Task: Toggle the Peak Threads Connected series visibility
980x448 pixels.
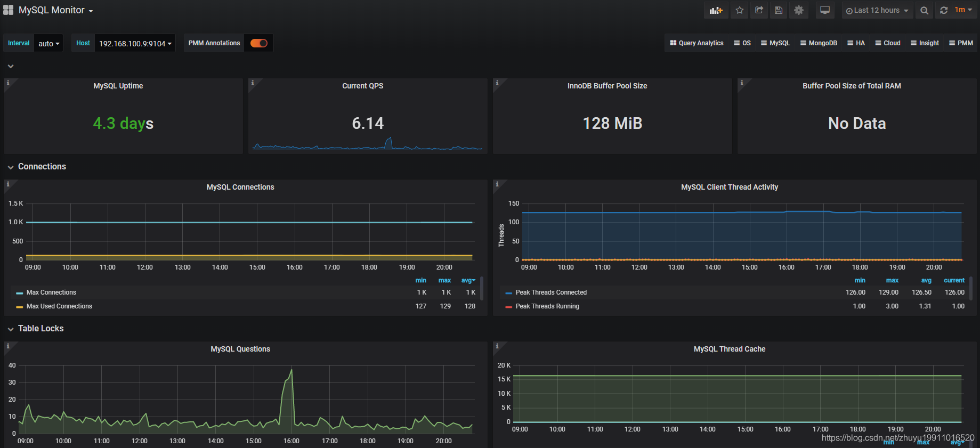Action: [x=551, y=292]
